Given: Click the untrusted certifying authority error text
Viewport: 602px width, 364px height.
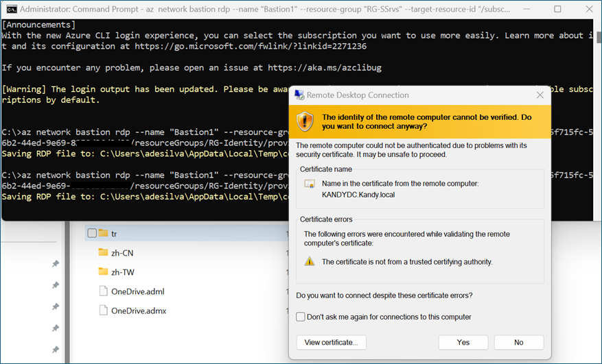Looking at the screenshot, I should point(407,262).
